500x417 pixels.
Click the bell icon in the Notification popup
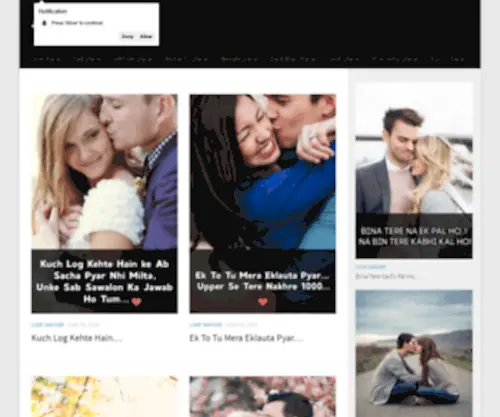pos(44,23)
